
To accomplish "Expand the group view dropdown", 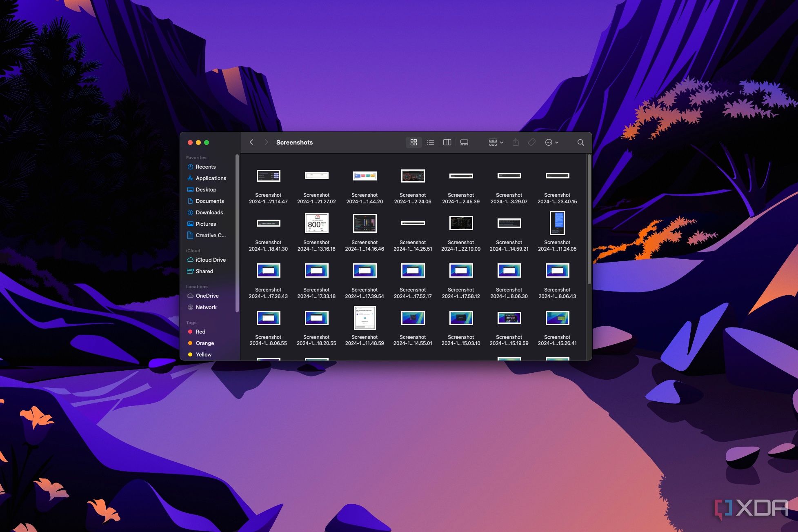I will (x=495, y=142).
